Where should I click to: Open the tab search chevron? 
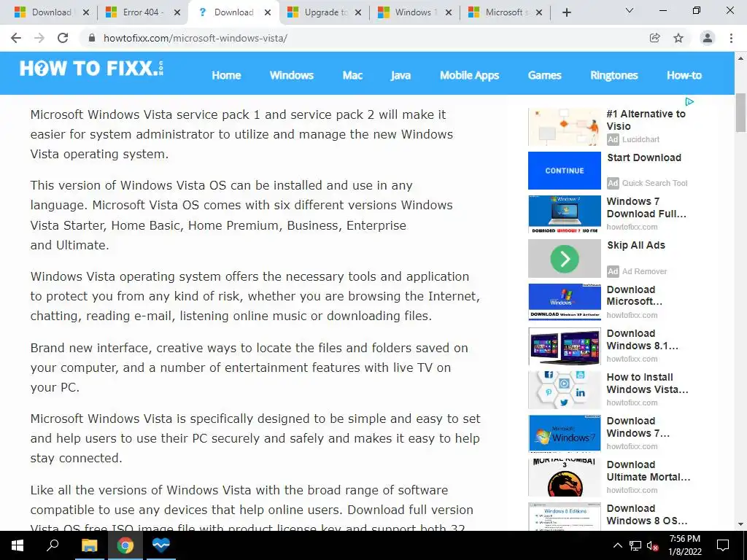point(630,10)
